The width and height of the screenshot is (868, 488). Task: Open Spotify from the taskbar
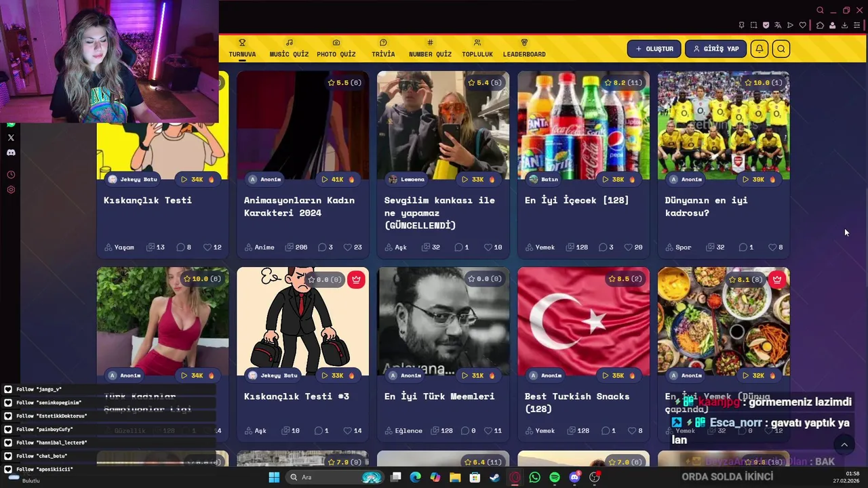[555, 477]
